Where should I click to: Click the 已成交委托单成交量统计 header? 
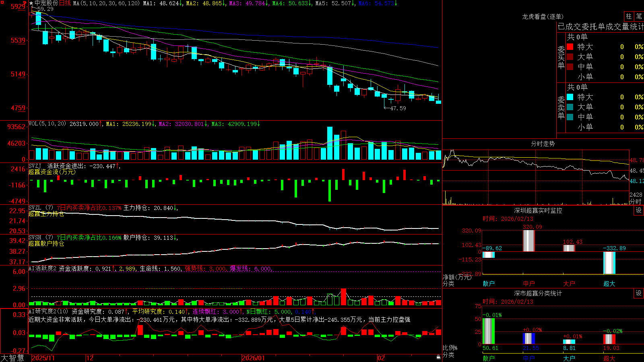click(x=601, y=27)
